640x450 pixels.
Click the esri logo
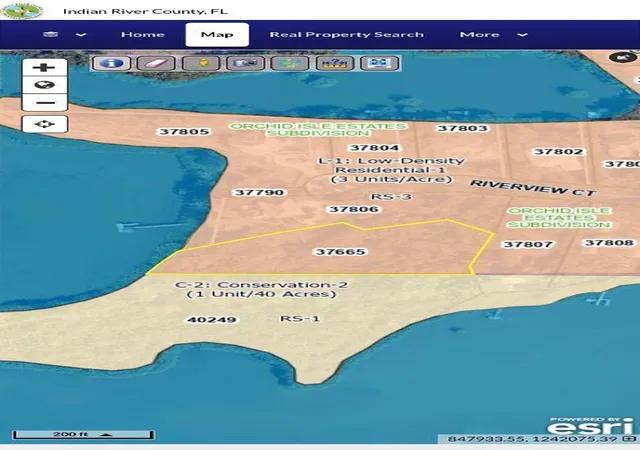point(591,426)
